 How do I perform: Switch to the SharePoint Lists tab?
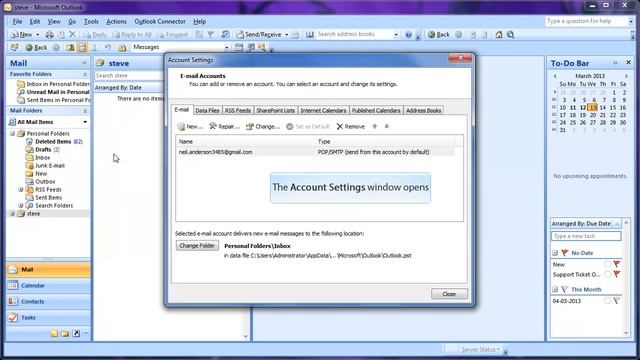pos(276,111)
